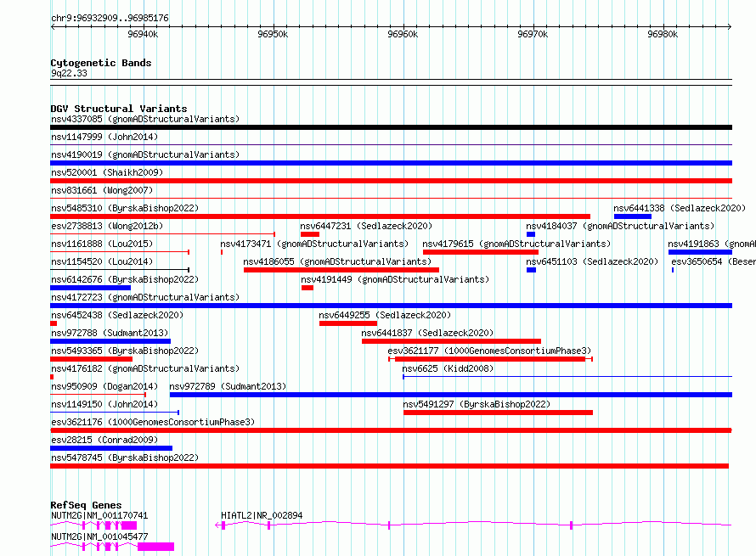Open nsv4191449 gnomAD variant label

395,279
